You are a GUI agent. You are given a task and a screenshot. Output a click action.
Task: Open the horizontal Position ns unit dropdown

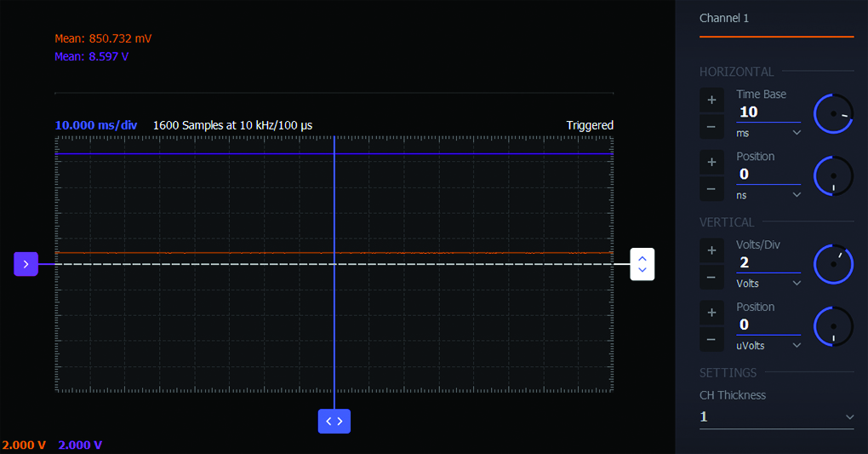pyautogui.click(x=768, y=195)
